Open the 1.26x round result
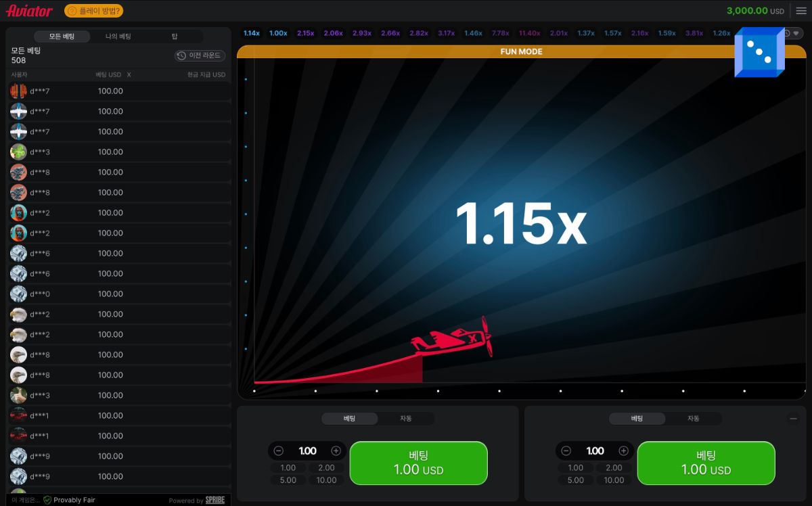Viewport: 812px width, 506px height. point(721,33)
